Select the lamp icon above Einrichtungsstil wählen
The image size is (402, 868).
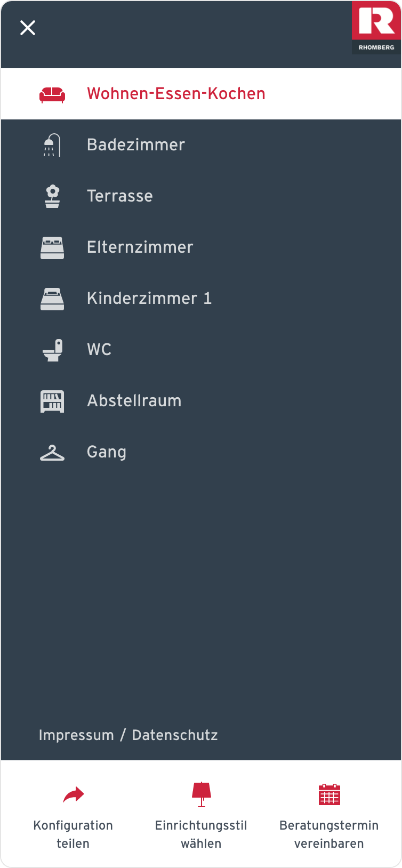tap(201, 794)
